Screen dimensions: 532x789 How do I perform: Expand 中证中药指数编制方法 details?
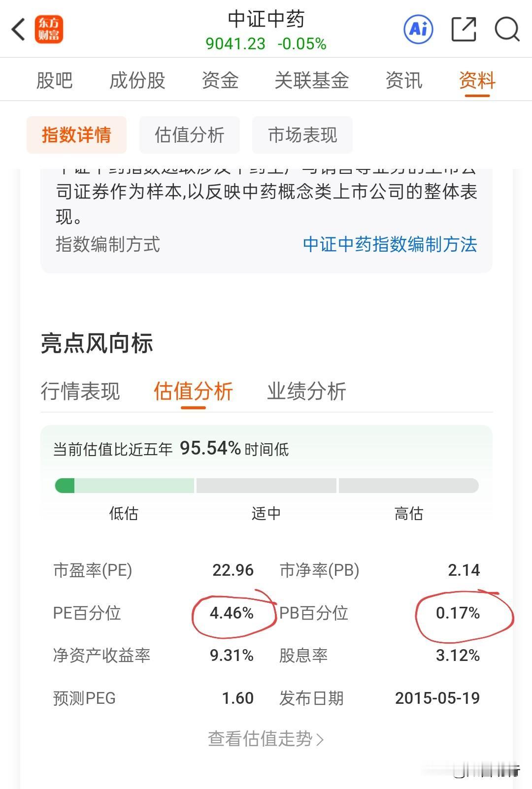coord(392,245)
